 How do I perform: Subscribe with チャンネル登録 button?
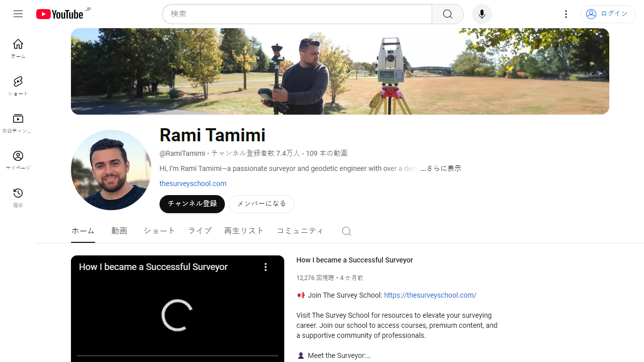[x=192, y=204]
